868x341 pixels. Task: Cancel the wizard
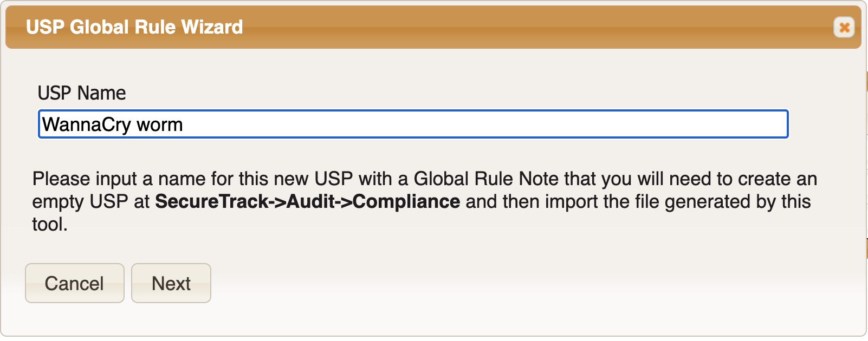point(75,283)
